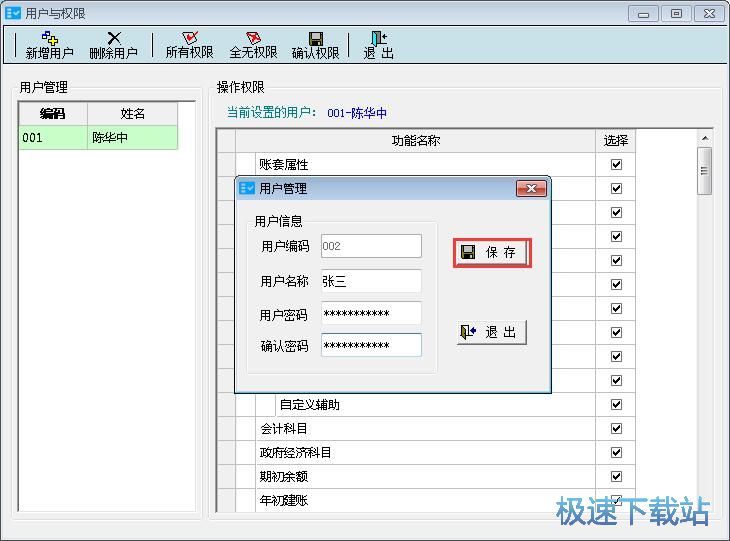Grant all permissions with 所有权限

pos(189,45)
